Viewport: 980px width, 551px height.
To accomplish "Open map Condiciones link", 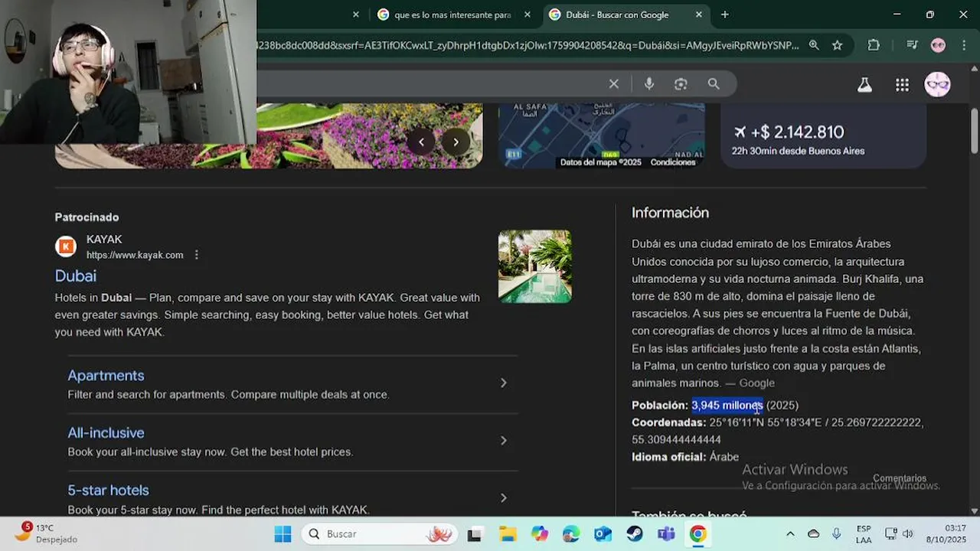I will point(673,162).
